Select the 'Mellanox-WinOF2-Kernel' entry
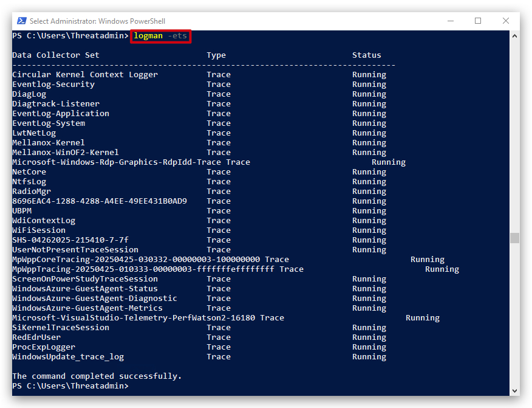 pyautogui.click(x=66, y=152)
